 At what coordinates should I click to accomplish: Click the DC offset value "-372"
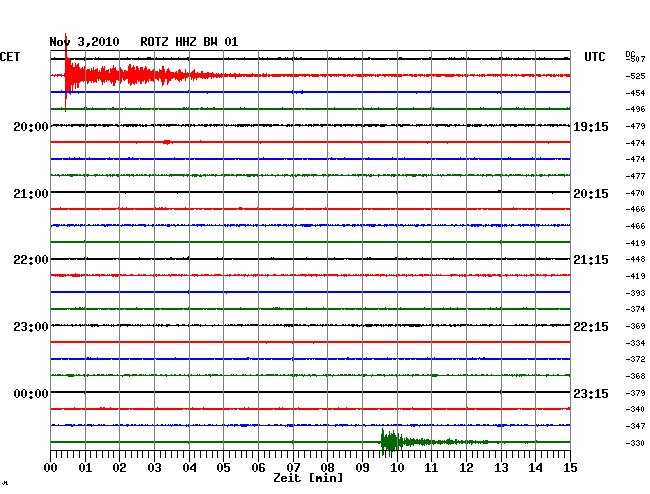coord(635,359)
